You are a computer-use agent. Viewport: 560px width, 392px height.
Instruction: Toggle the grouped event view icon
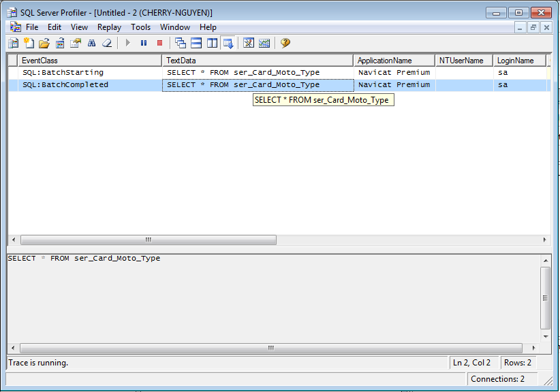pyautogui.click(x=249, y=43)
